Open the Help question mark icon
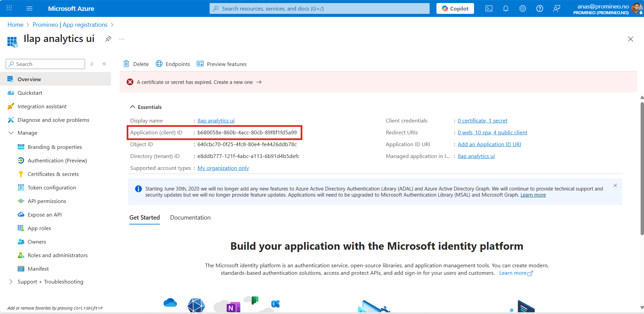The width and height of the screenshot is (644, 314). (x=540, y=8)
